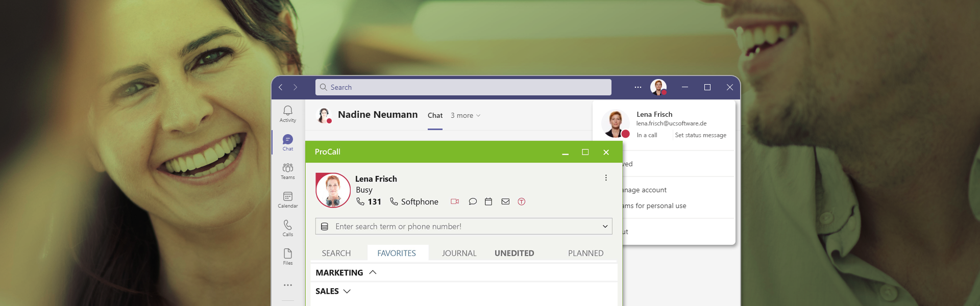The height and width of the screenshot is (306, 980).
Task: Open Files in Teams sidebar
Action: pos(288,257)
